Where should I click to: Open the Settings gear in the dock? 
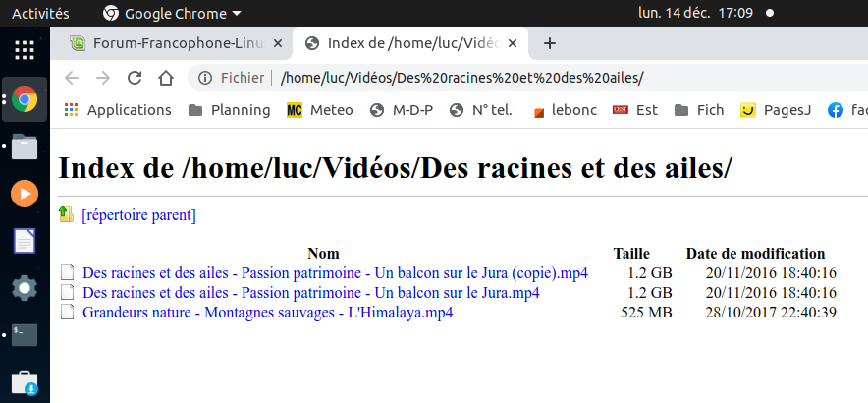pyautogui.click(x=25, y=288)
